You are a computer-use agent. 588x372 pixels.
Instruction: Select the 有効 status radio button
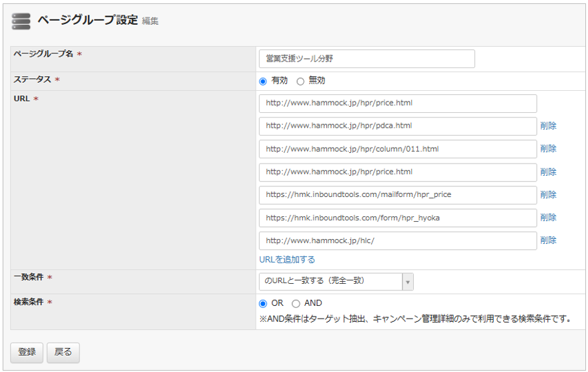coord(263,81)
